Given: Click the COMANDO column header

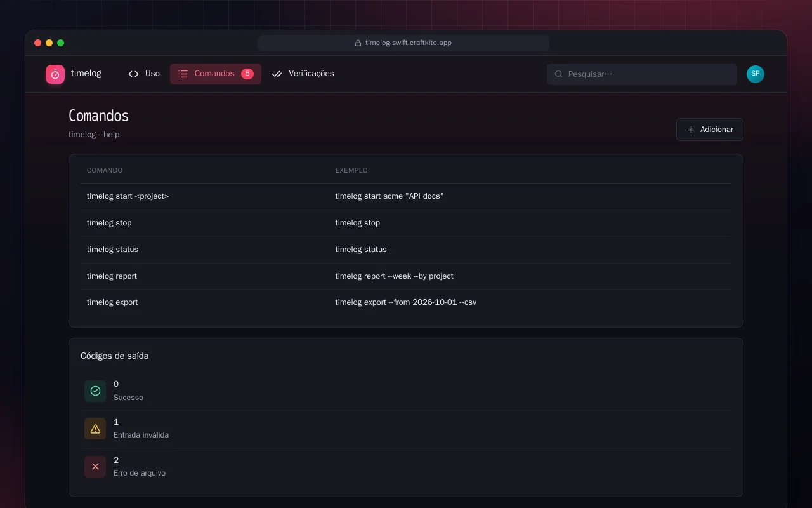Looking at the screenshot, I should [x=105, y=170].
